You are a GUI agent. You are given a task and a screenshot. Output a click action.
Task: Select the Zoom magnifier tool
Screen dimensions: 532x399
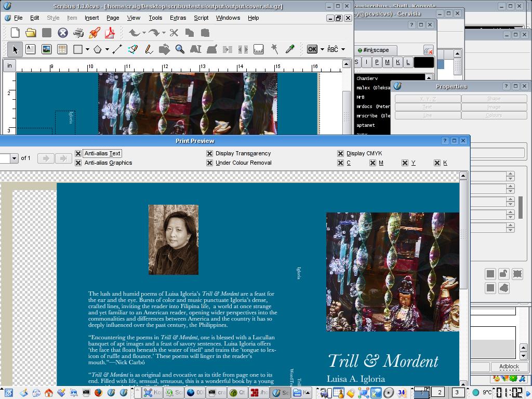[x=180, y=49]
